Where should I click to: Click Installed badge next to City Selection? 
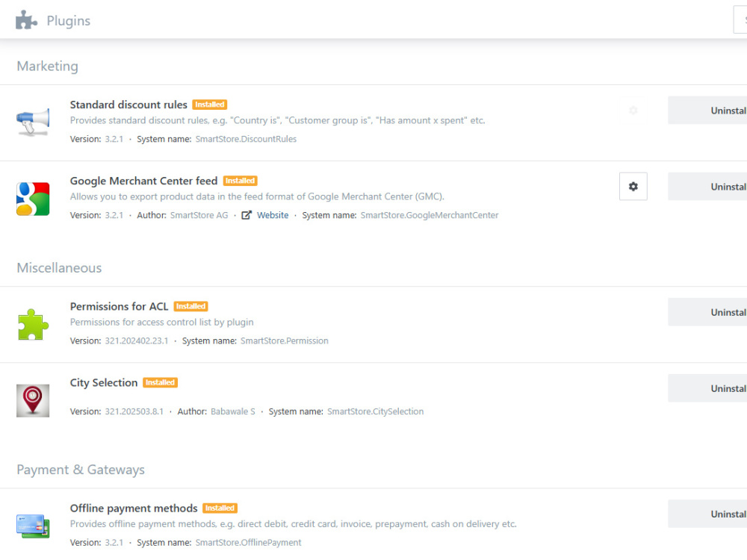coord(160,383)
